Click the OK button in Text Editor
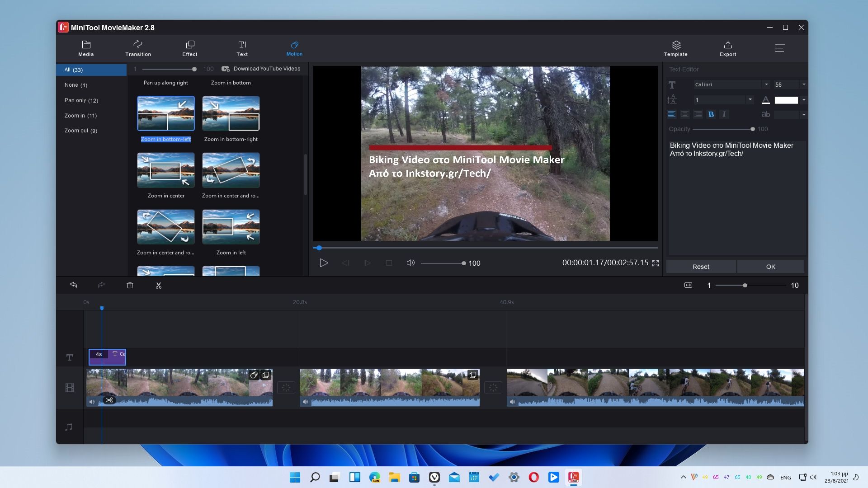 coord(770,267)
